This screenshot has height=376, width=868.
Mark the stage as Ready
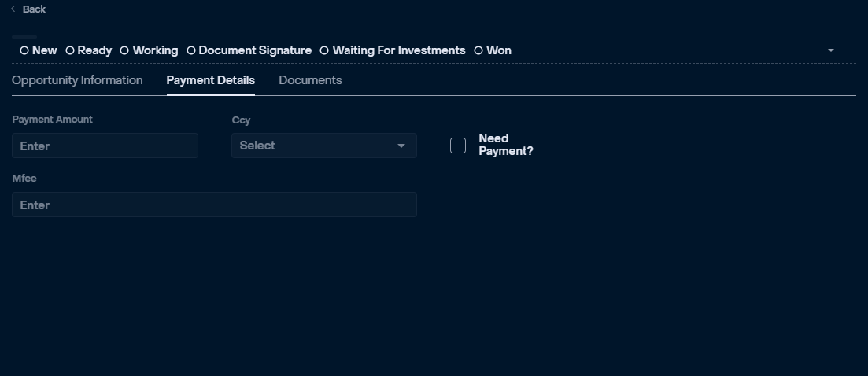[89, 50]
